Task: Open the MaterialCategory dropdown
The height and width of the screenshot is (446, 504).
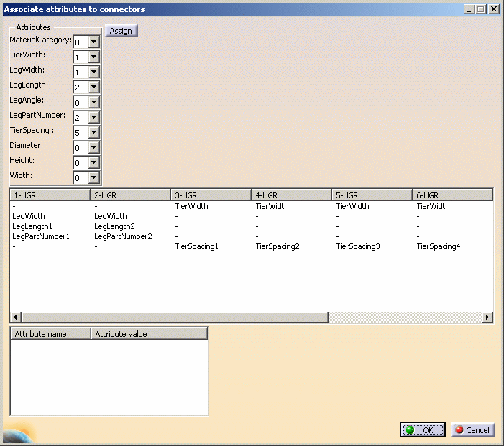Action: [93, 42]
